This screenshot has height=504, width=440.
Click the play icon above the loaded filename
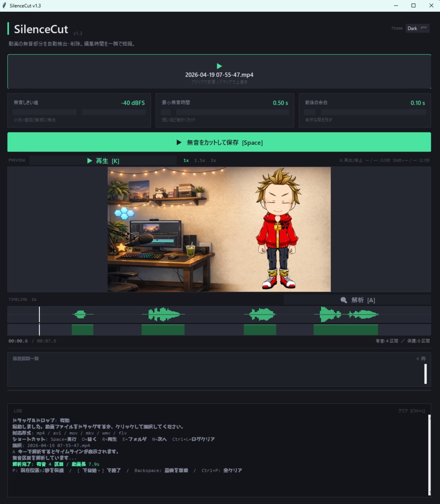pyautogui.click(x=219, y=66)
